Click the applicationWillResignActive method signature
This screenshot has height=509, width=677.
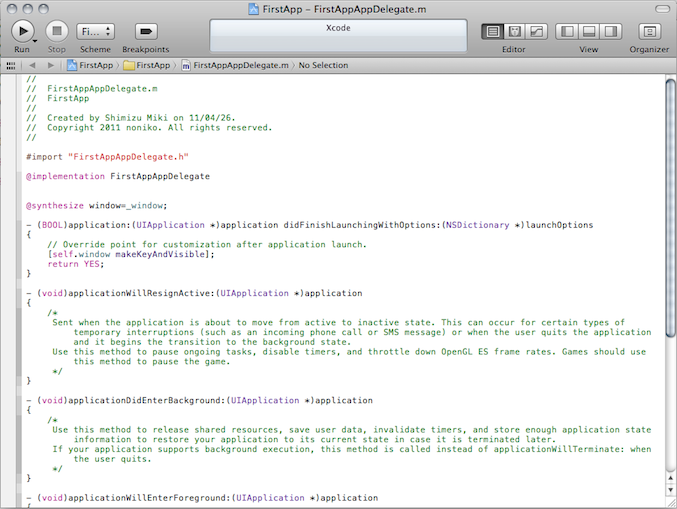[194, 293]
